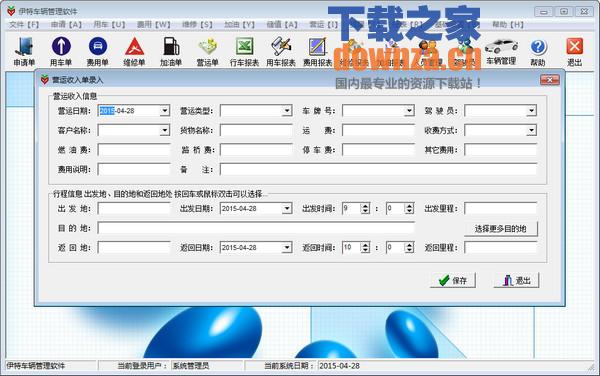600x376 pixels.
Task: Expand the 车牌号 dropdown
Action: tap(409, 111)
